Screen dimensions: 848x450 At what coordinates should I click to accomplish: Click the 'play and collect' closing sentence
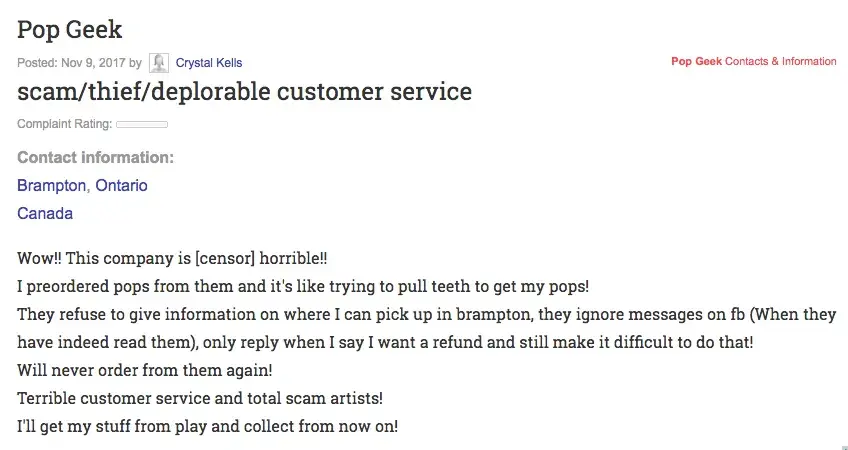pos(207,426)
